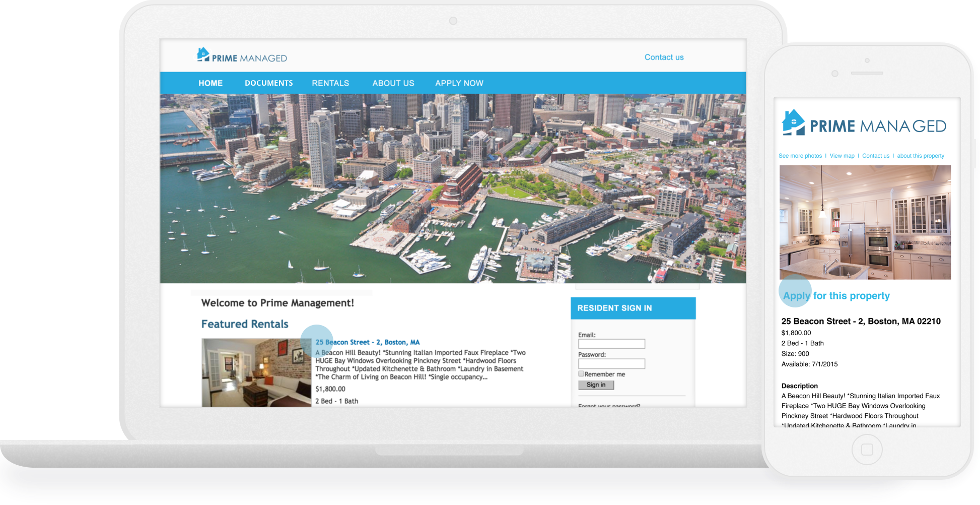Click the featured rental living room thumbnail
This screenshot has height=505, width=980.
coord(256,372)
